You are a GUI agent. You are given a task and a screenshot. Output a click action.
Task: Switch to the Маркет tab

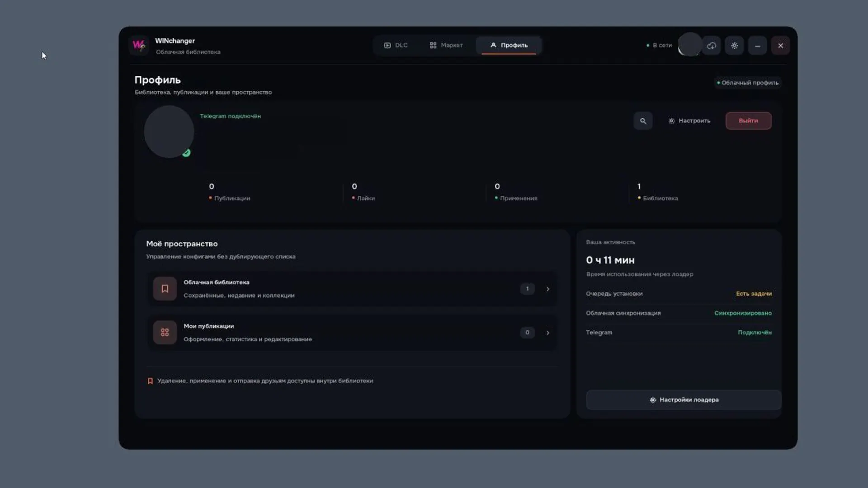(x=446, y=45)
